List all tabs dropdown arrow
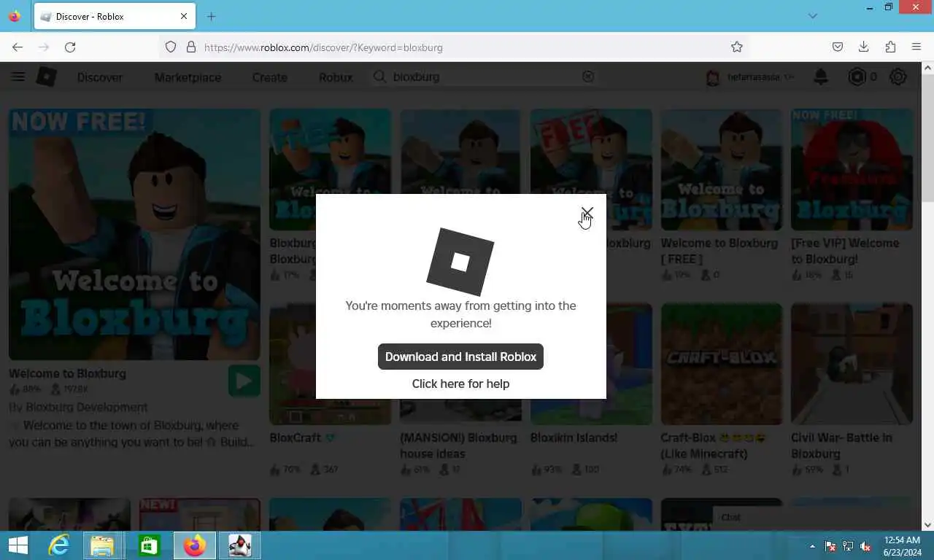This screenshot has width=934, height=560. (x=813, y=16)
